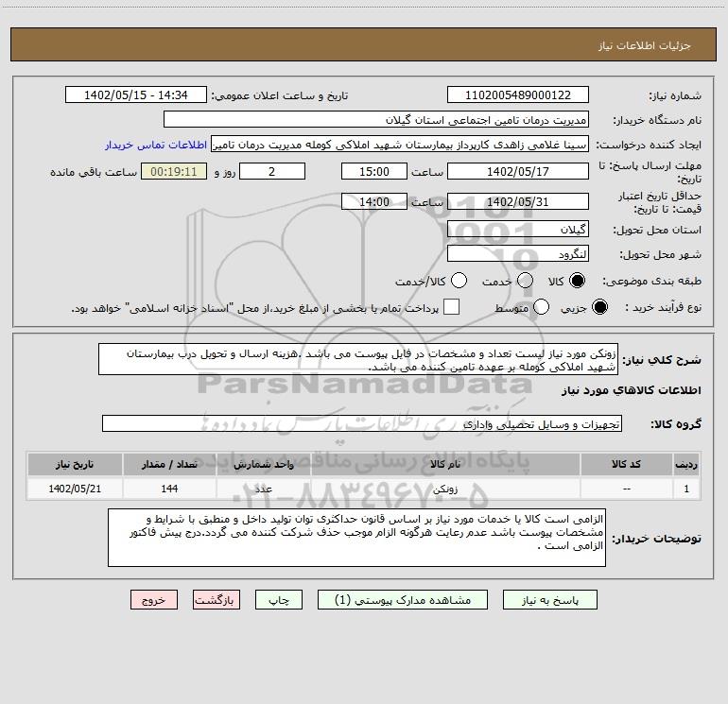Click the زونکن item name cell

tap(445, 489)
